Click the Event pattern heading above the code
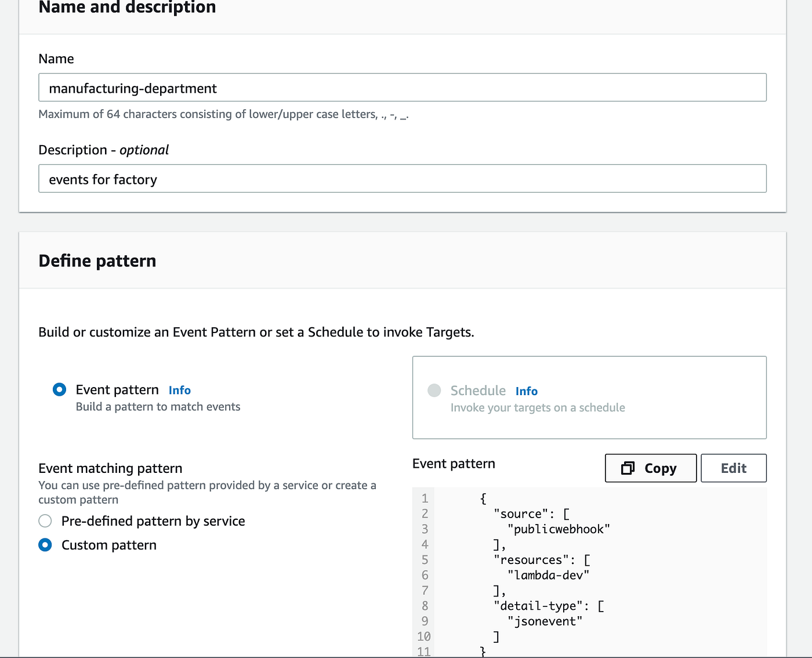This screenshot has width=812, height=658. click(x=454, y=463)
